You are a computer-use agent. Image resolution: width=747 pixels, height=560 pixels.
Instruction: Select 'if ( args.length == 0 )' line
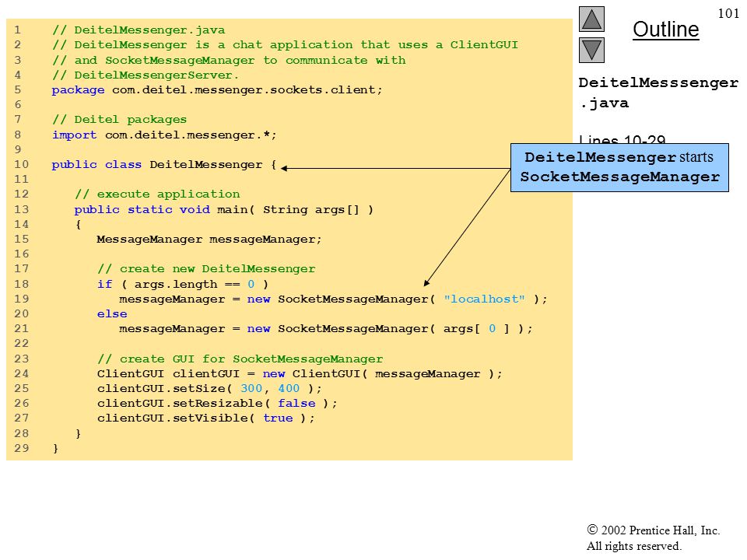(x=183, y=285)
